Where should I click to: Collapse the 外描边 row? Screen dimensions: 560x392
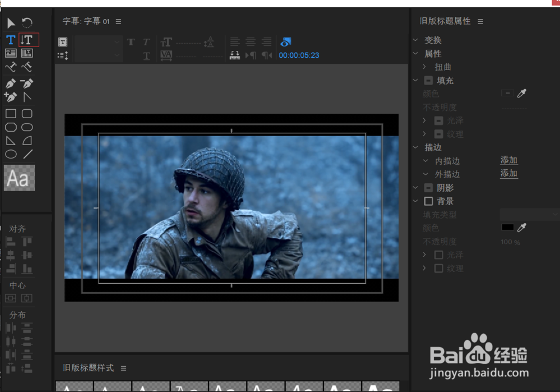[x=426, y=174]
